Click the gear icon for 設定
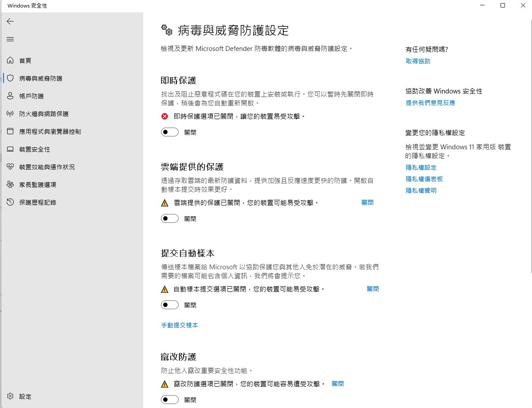The width and height of the screenshot is (532, 408). point(10,396)
